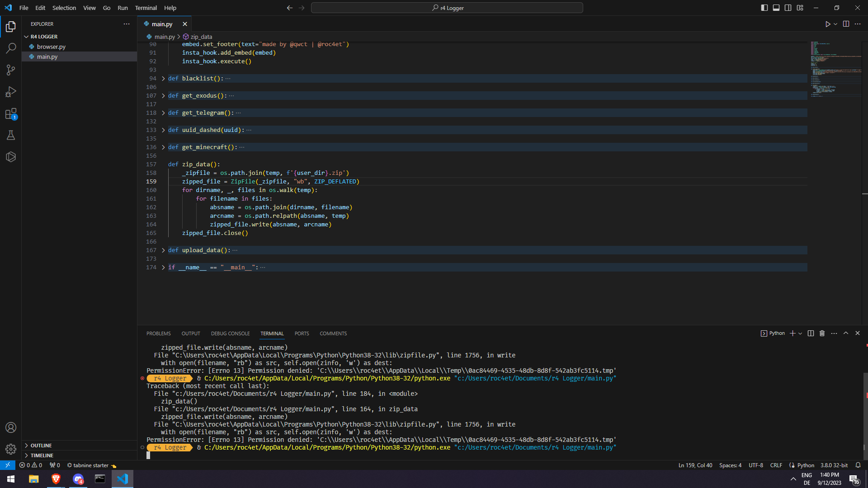The image size is (868, 488).
Task: Open the Search view in activity bar
Action: (x=11, y=48)
